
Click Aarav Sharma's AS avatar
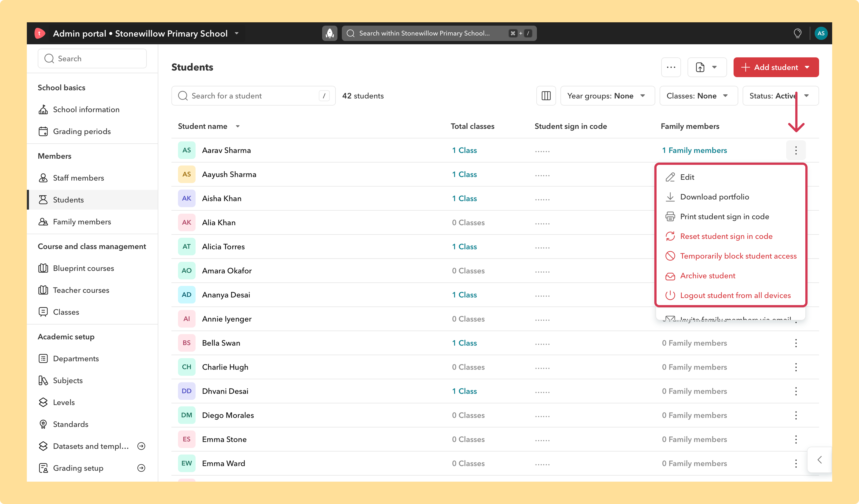click(x=187, y=150)
